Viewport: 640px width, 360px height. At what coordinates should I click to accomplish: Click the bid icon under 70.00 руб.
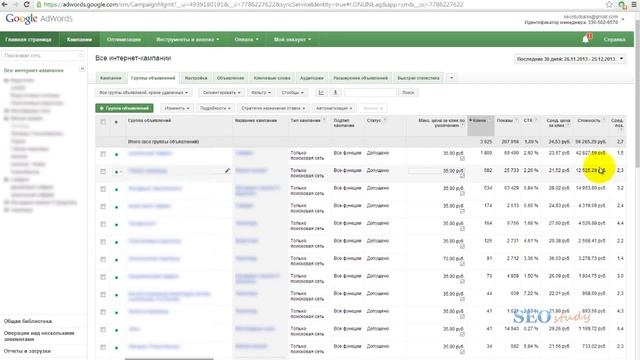[x=462, y=264]
